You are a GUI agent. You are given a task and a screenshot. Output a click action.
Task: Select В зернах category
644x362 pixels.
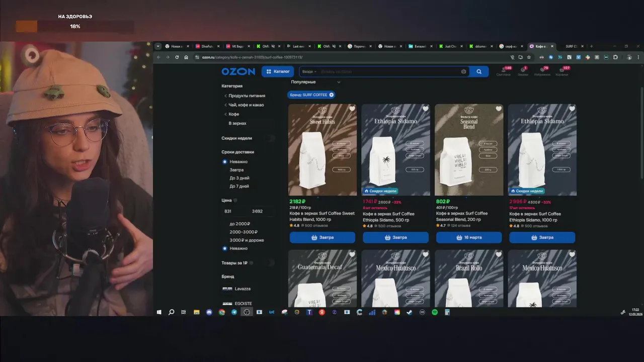click(237, 123)
